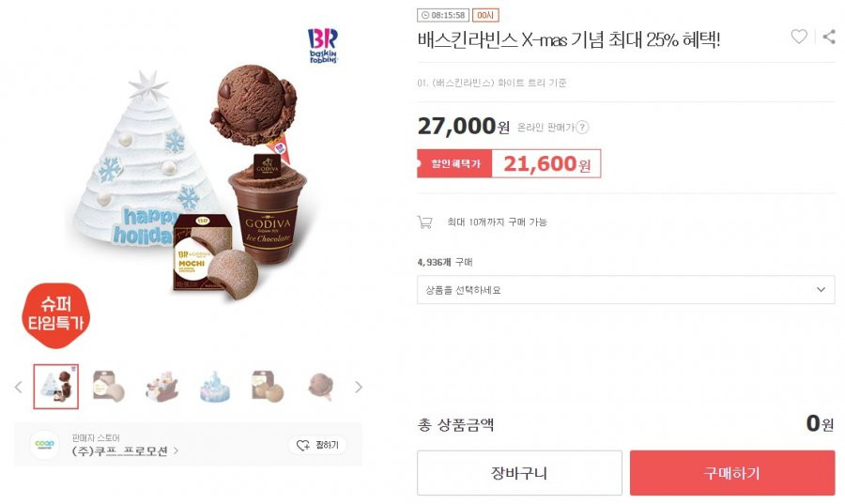Screen dimensions: 845x504
Task: Click the 장바구니 button
Action: (519, 473)
